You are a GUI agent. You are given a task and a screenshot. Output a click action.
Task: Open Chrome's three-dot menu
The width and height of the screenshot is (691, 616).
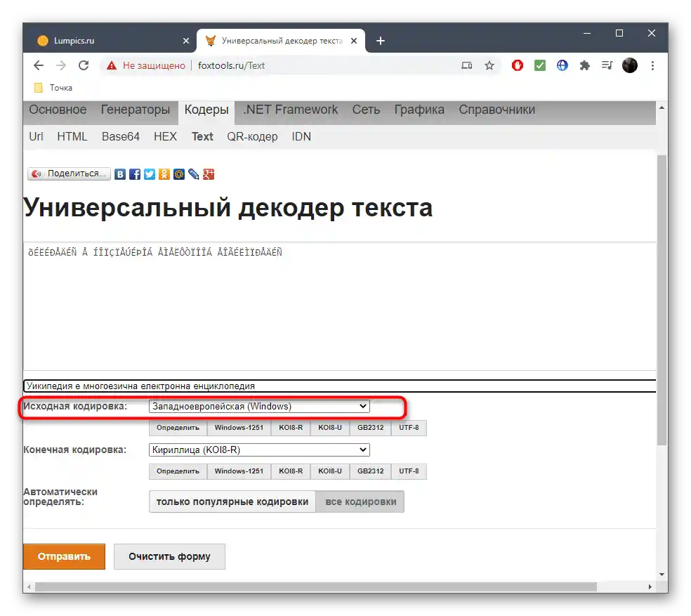point(652,66)
